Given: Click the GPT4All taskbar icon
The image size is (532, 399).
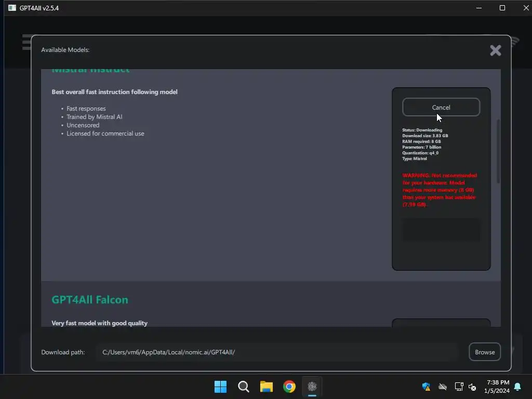Looking at the screenshot, I should coord(312,387).
